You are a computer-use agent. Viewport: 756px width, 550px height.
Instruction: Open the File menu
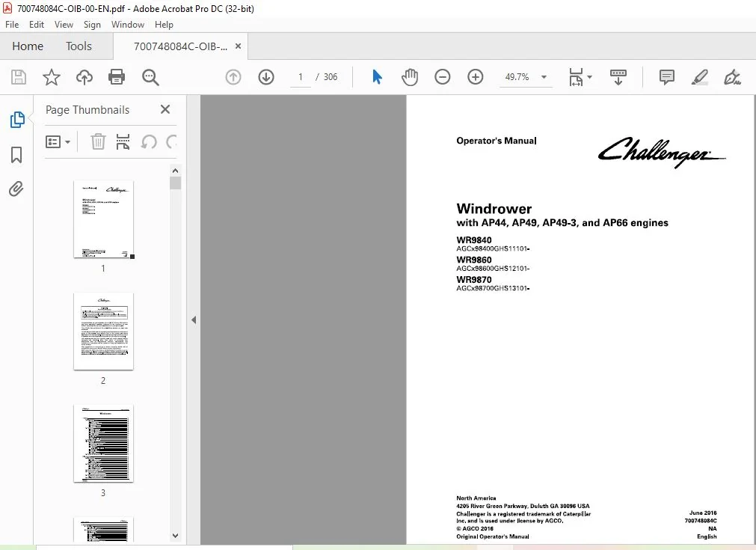coord(12,25)
